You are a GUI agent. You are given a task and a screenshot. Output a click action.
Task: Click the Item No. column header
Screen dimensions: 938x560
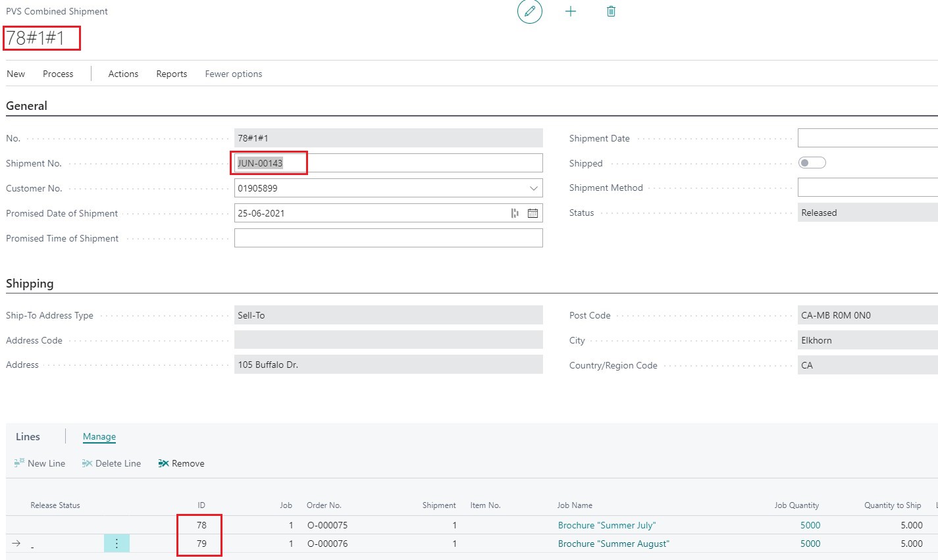[x=485, y=505]
